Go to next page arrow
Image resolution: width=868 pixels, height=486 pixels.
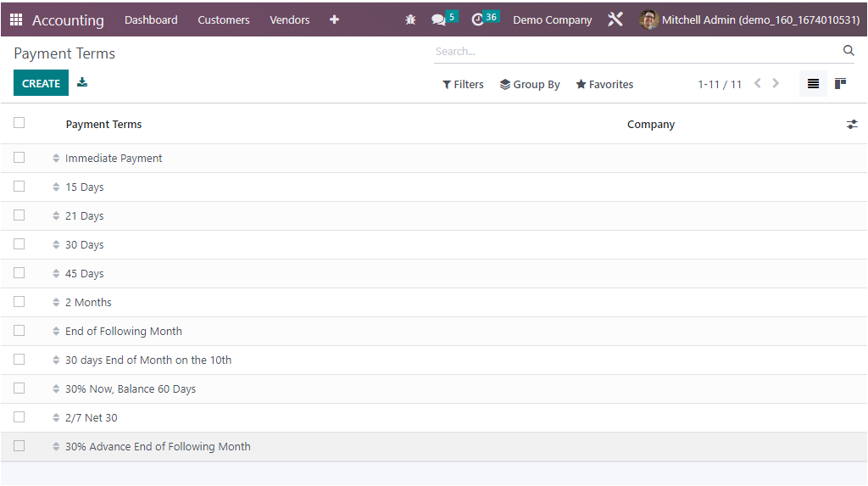click(776, 84)
